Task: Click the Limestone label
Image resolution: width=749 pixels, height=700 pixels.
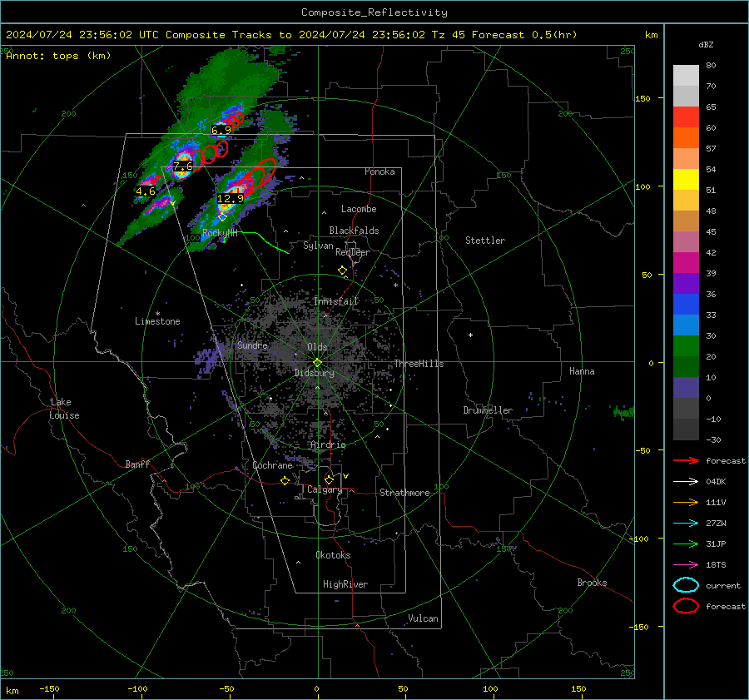Action: pos(157,321)
